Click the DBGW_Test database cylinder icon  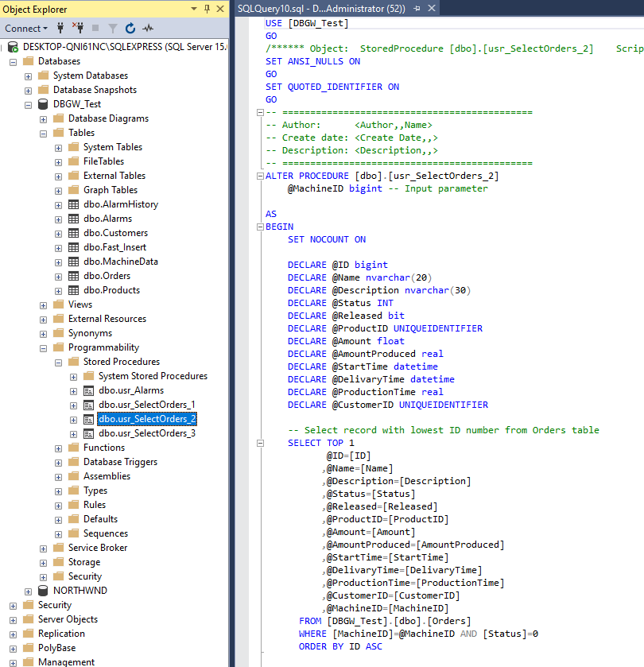(x=43, y=104)
